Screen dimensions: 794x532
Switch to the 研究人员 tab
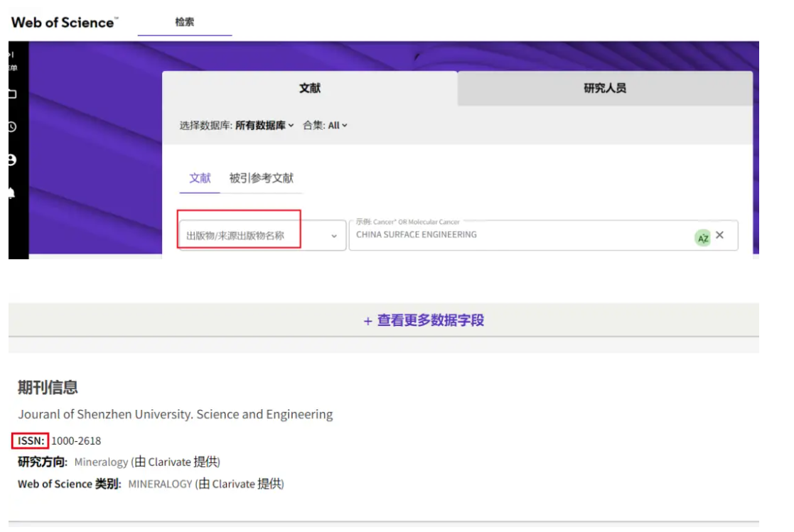pos(604,89)
